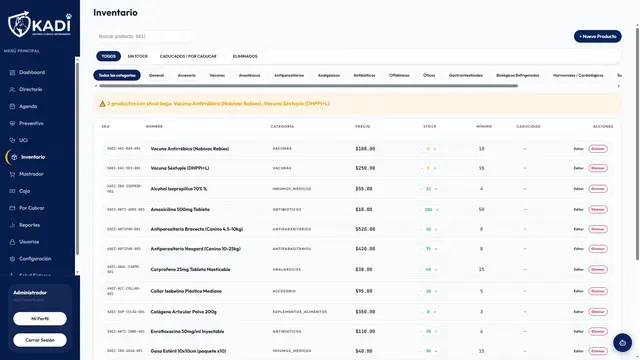The height and width of the screenshot is (360, 640).
Task: Increase stock of Antiparasitario Nexgard
Action: point(436,249)
